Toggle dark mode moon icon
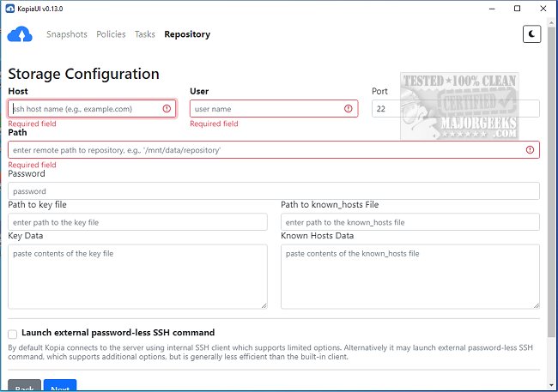Viewport: 558px width, 392px height. [x=532, y=34]
